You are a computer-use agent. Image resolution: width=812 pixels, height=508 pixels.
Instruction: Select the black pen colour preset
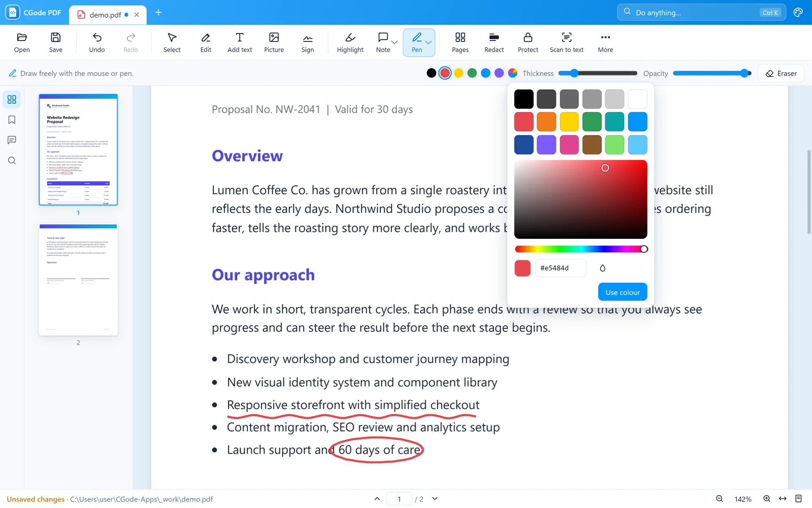(431, 73)
